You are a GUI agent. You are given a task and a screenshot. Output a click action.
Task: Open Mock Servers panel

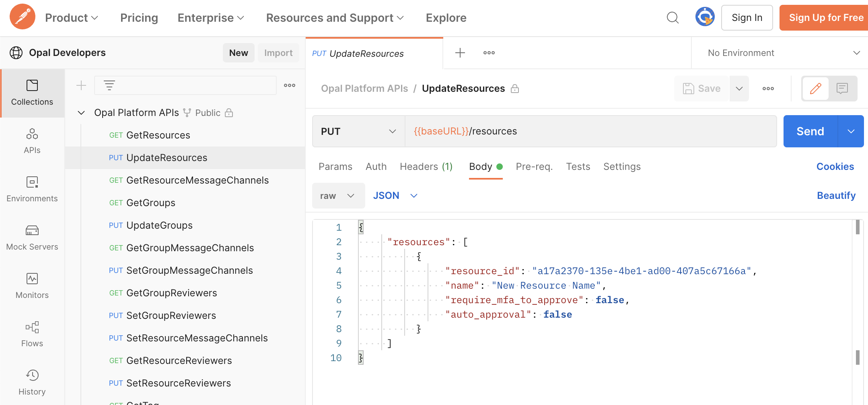(x=32, y=238)
